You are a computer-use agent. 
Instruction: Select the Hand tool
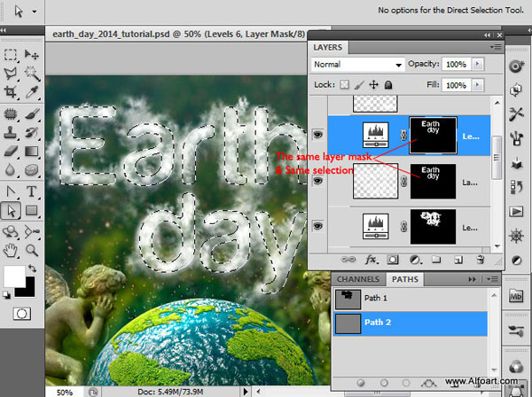coord(10,251)
